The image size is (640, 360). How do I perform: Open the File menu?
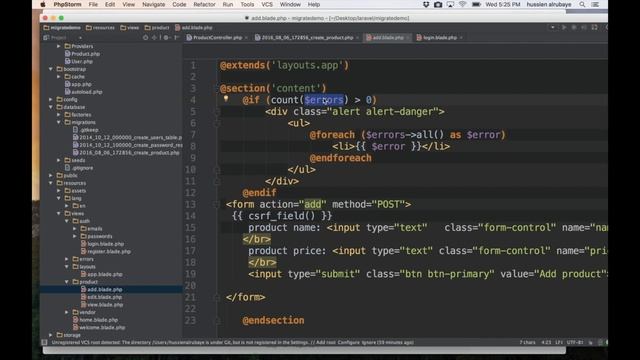point(93,4)
